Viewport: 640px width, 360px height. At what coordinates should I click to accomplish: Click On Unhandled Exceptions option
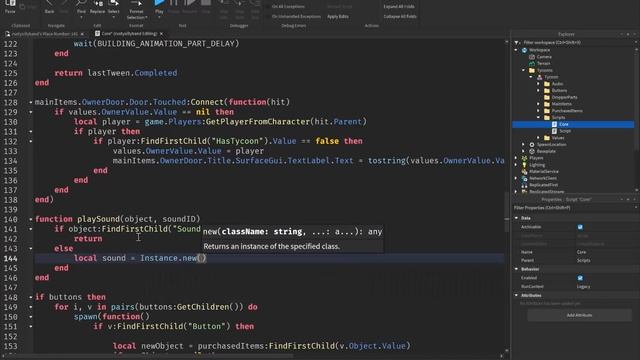pyautogui.click(x=296, y=16)
